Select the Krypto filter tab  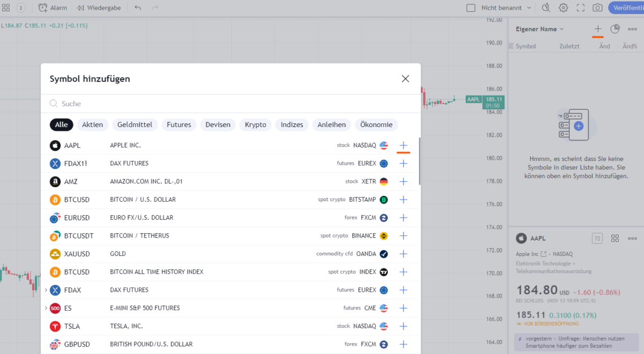[x=255, y=124]
